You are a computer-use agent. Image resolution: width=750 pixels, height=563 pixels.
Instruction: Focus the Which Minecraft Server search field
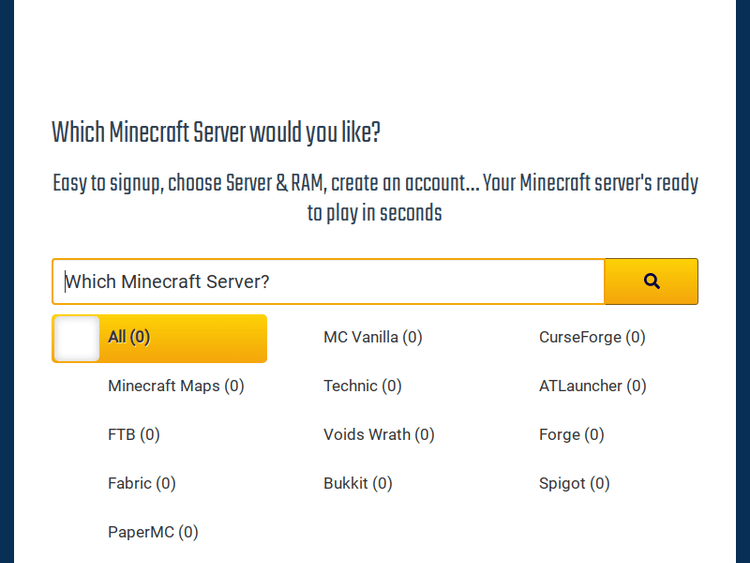click(330, 282)
